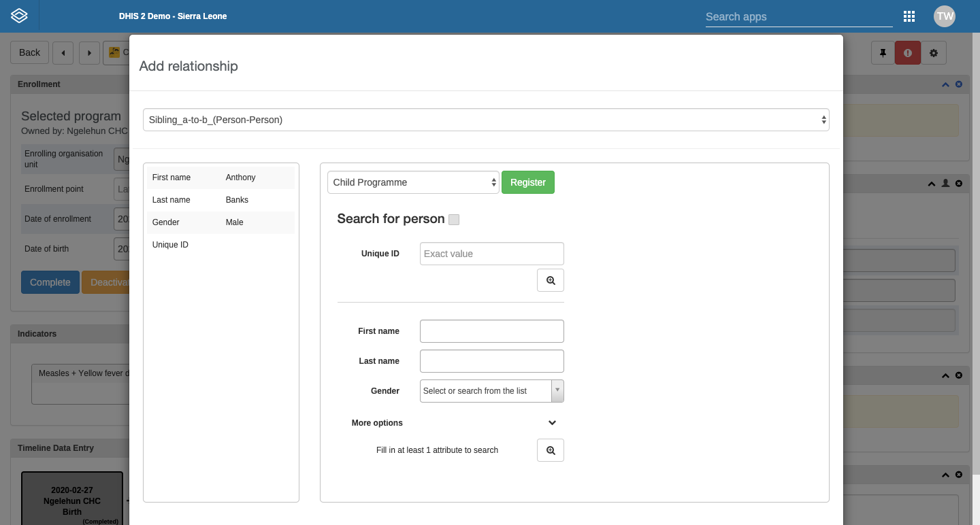Click the 'Add relationship' dialog title
980x525 pixels.
(189, 66)
